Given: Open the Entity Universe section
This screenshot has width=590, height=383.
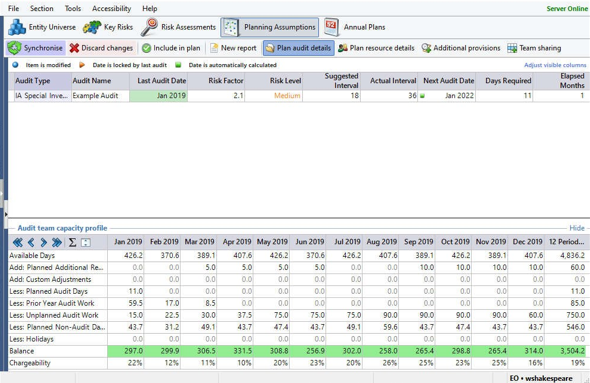Looking at the screenshot, I should [42, 27].
